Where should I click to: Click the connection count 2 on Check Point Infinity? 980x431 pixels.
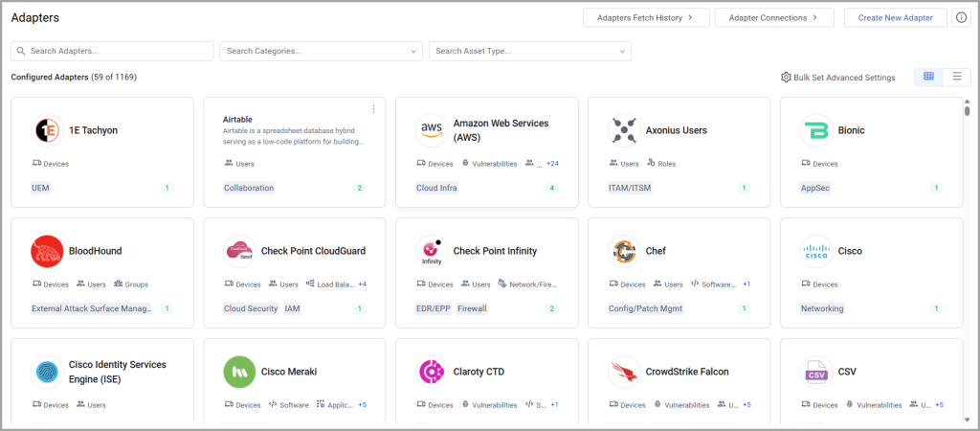pyautogui.click(x=551, y=308)
